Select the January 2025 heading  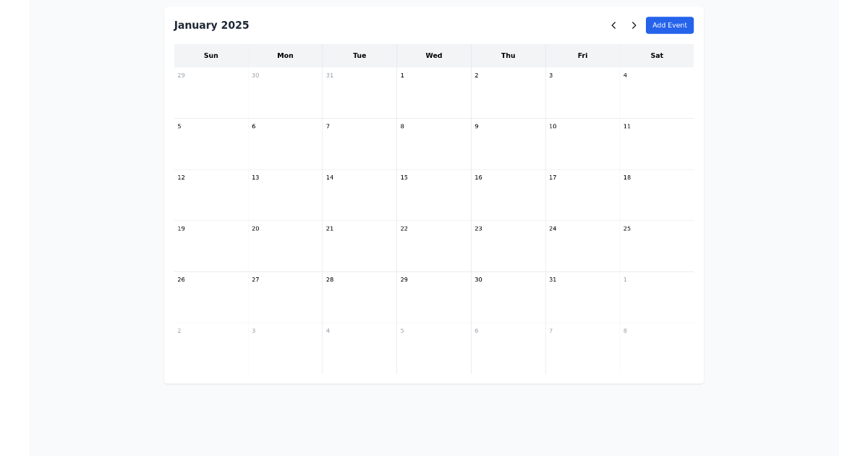[211, 25]
